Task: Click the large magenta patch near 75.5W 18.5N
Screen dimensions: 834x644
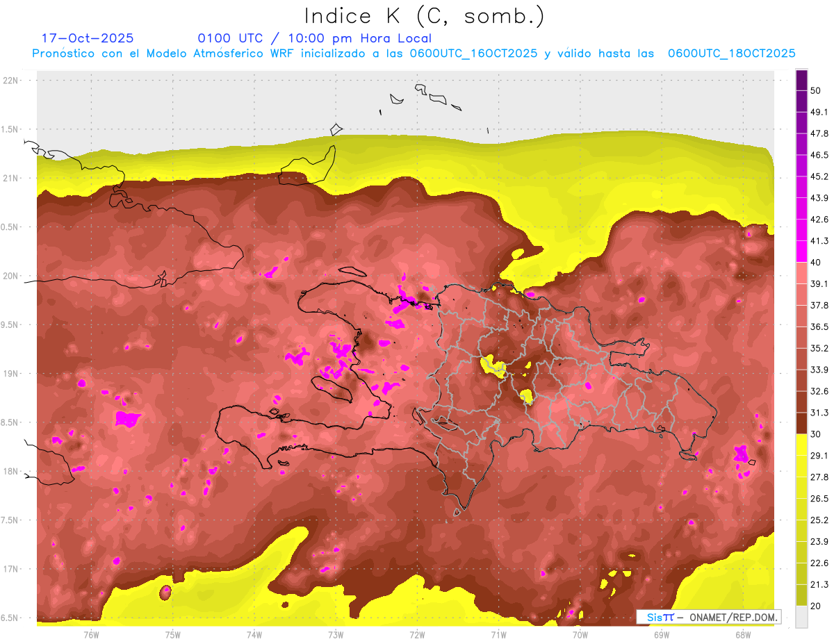Action: (128, 419)
